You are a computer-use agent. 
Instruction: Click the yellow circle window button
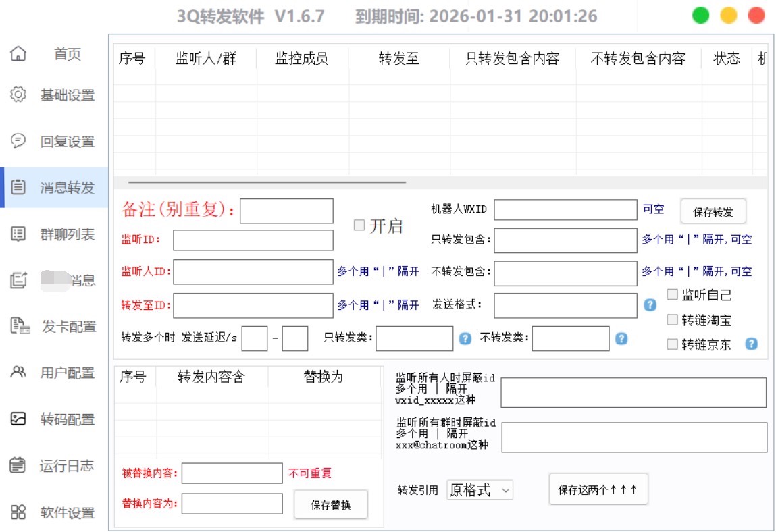(729, 16)
